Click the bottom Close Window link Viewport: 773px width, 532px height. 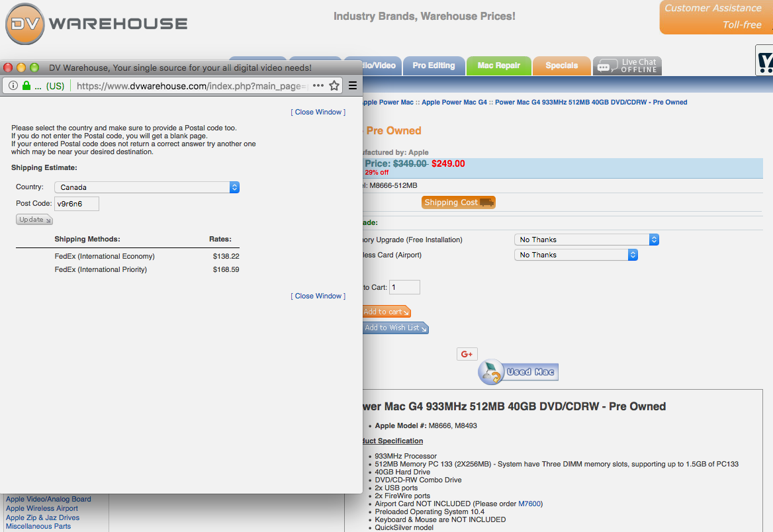[x=318, y=296]
